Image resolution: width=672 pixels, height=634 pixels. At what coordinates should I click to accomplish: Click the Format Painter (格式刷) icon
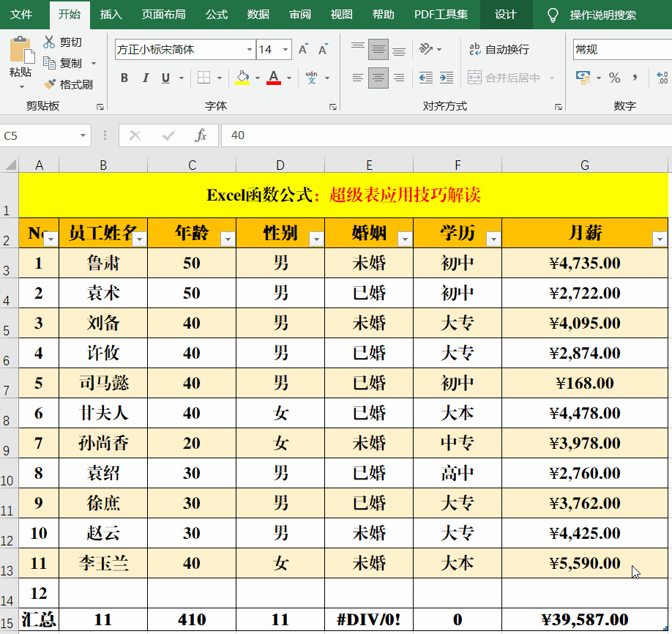pyautogui.click(x=50, y=84)
